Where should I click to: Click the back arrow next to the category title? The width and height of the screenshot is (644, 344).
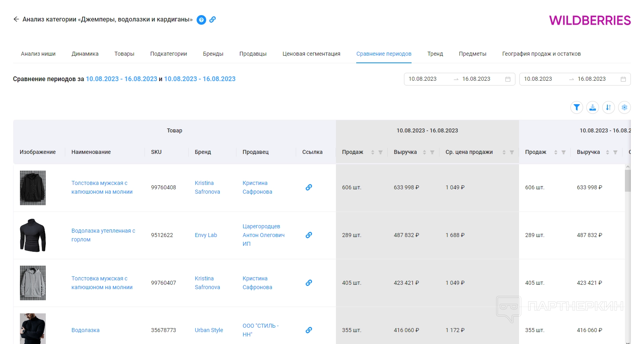coord(16,19)
